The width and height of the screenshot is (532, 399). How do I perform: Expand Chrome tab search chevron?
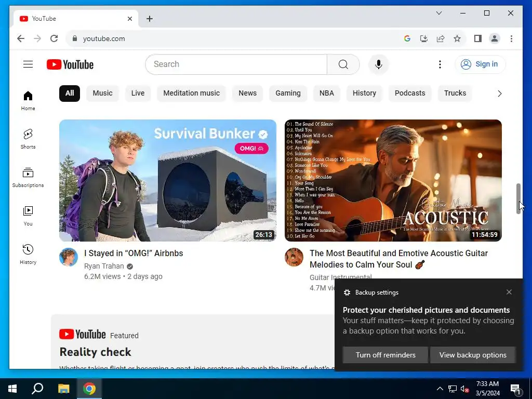[x=438, y=13]
